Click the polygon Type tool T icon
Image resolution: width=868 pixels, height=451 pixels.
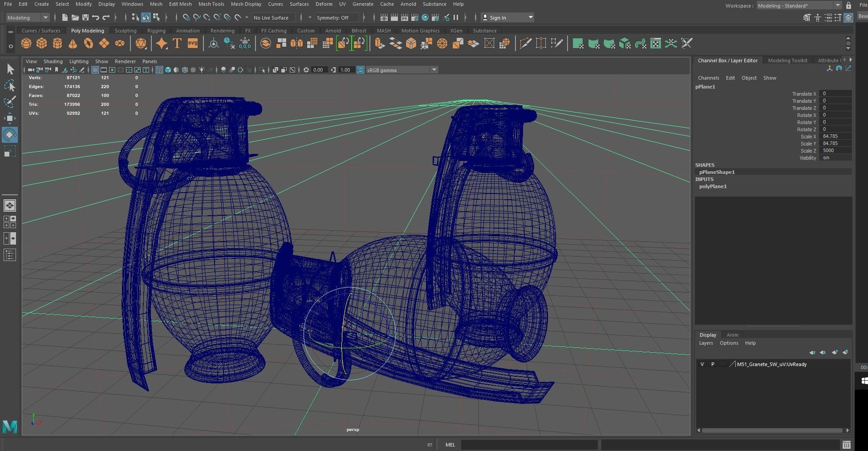click(x=177, y=44)
